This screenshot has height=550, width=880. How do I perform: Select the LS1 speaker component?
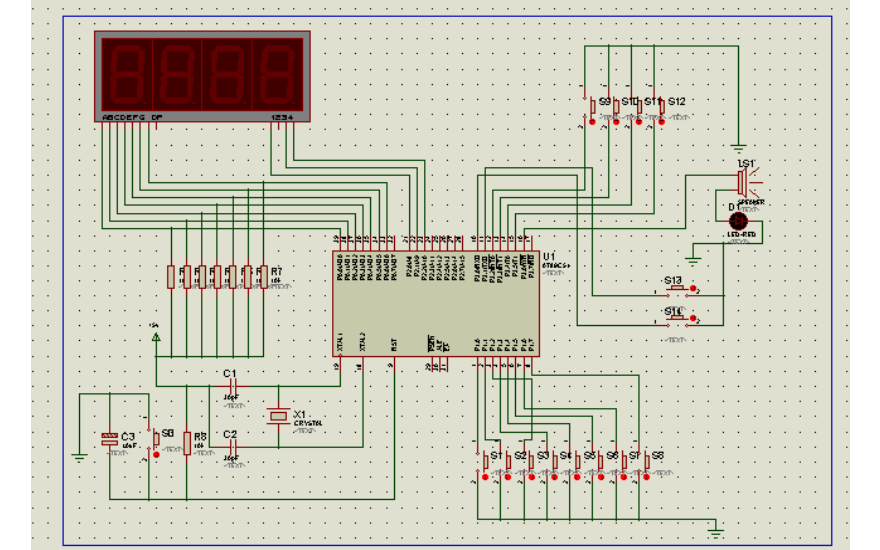tap(743, 182)
